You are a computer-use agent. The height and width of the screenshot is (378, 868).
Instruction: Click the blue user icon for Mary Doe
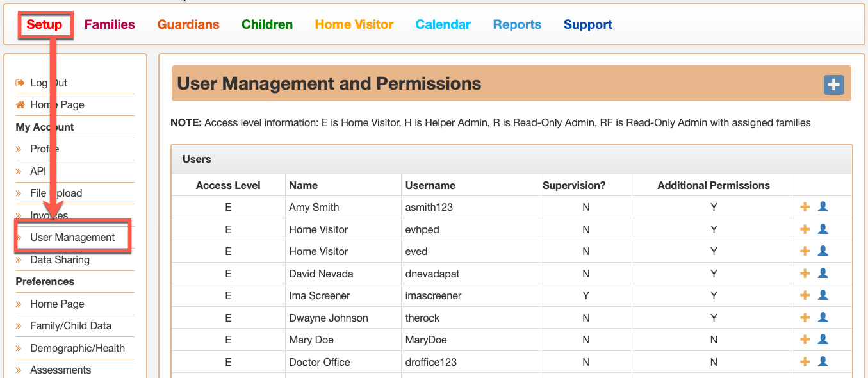point(823,339)
